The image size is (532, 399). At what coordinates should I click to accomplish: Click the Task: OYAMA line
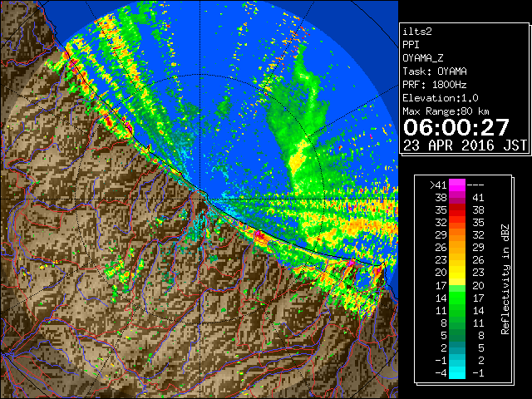tap(435, 71)
